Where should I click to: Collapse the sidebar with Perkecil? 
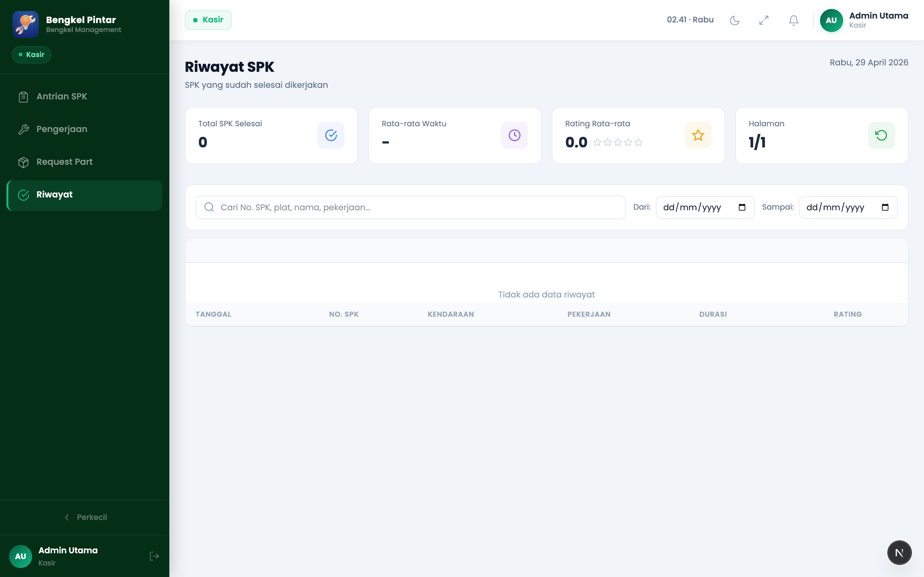pos(85,517)
